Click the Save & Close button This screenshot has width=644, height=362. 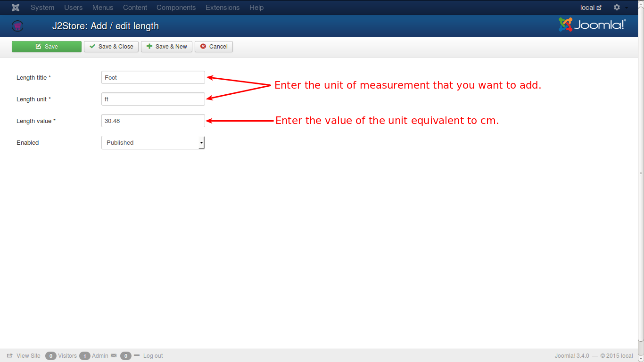[111, 47]
